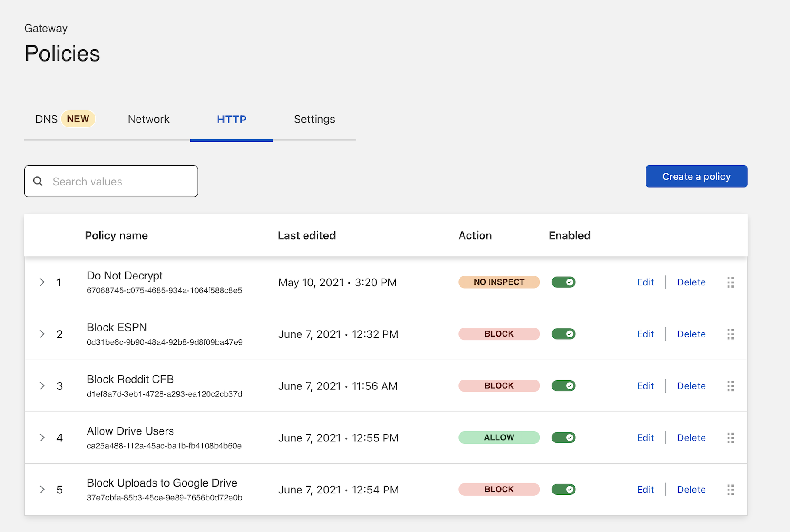Screen dimensions: 790x532
Task: Expand the Block Reddit CFB row
Action: click(42, 386)
